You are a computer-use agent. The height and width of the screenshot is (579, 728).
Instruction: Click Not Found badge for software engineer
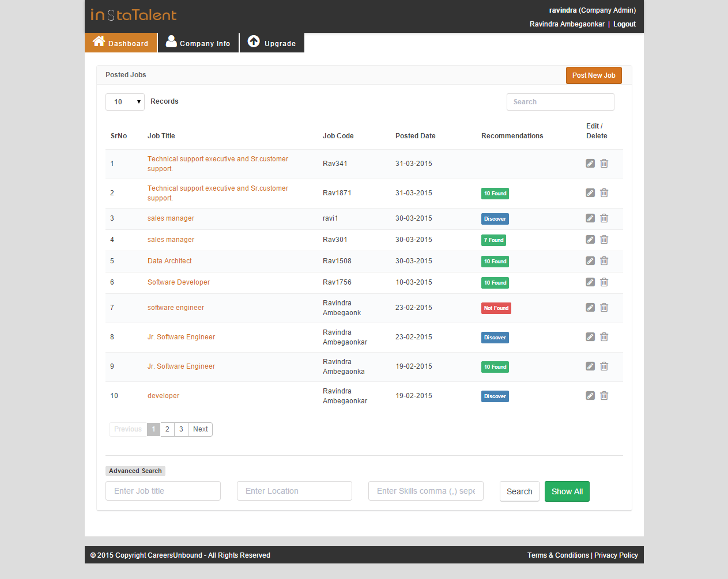[496, 308]
